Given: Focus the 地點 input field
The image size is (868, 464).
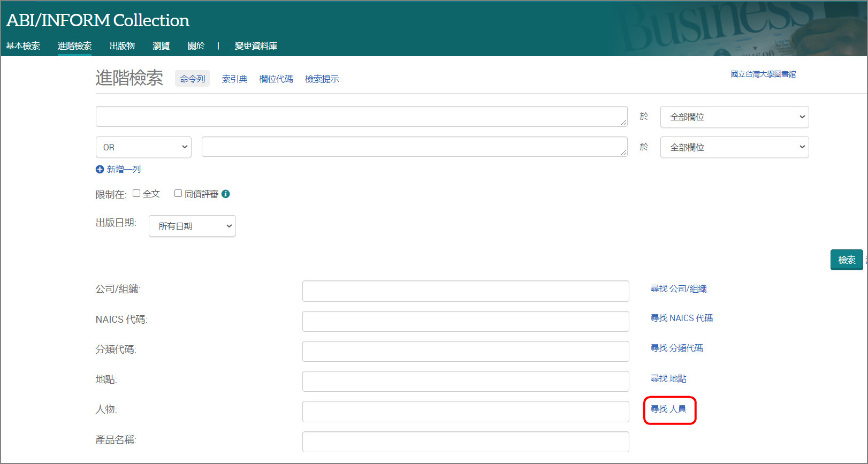Looking at the screenshot, I should coord(466,381).
